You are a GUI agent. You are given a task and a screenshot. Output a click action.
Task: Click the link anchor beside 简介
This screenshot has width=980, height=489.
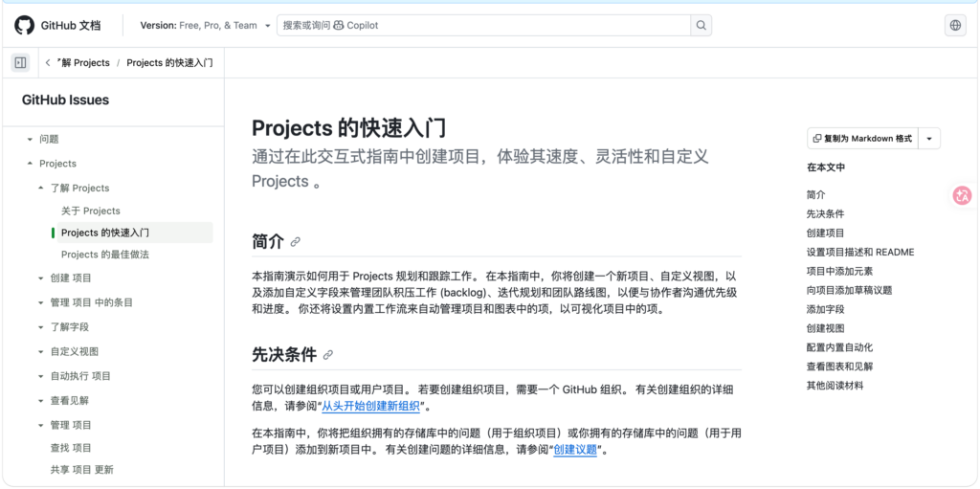pos(296,242)
